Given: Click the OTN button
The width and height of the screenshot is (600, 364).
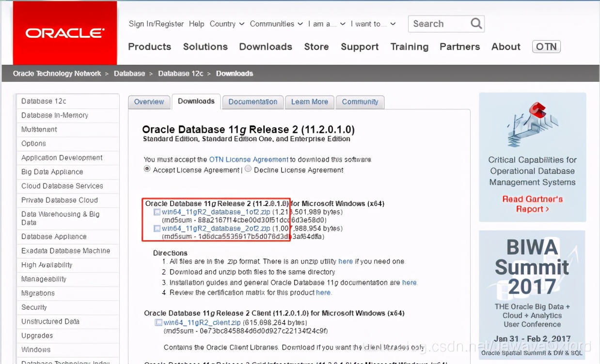Looking at the screenshot, I should (x=546, y=46).
